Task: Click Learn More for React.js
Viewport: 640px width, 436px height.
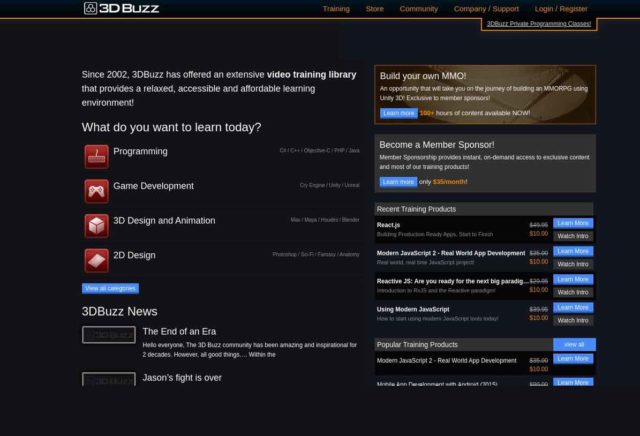Action: (x=573, y=223)
